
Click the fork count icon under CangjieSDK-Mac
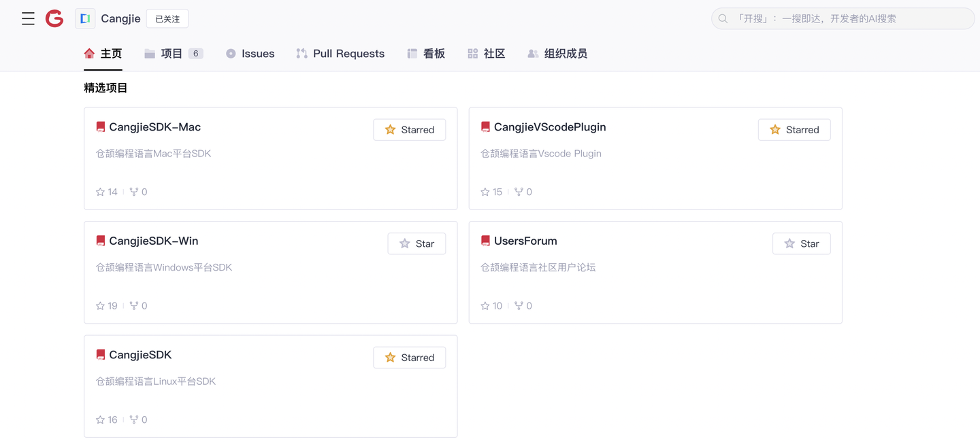[134, 192]
